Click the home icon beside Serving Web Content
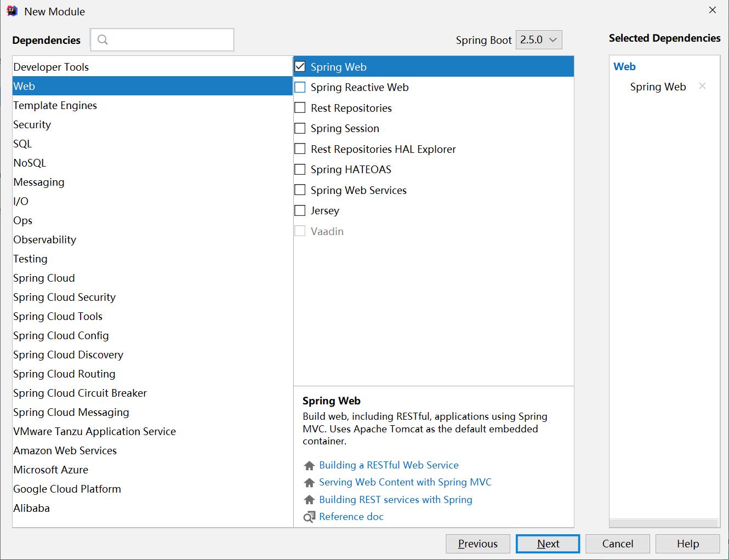Viewport: 729px width, 560px height. (309, 483)
